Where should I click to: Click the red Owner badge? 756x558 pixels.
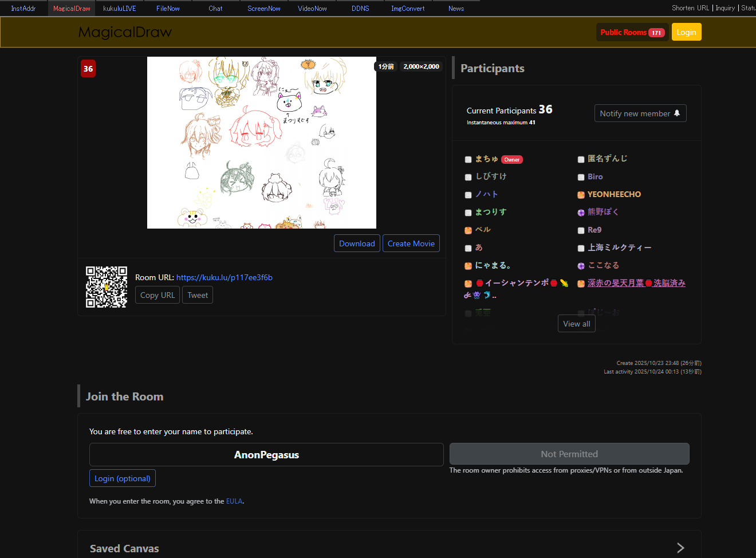click(x=512, y=160)
